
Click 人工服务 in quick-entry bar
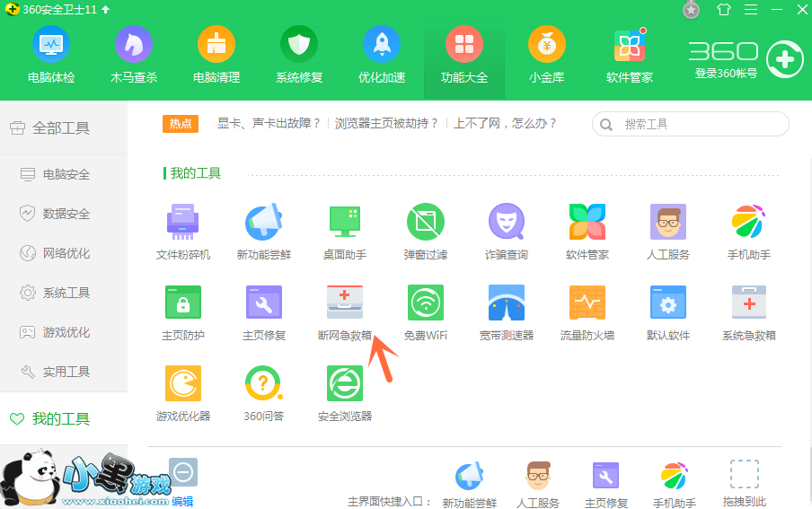pyautogui.click(x=537, y=485)
